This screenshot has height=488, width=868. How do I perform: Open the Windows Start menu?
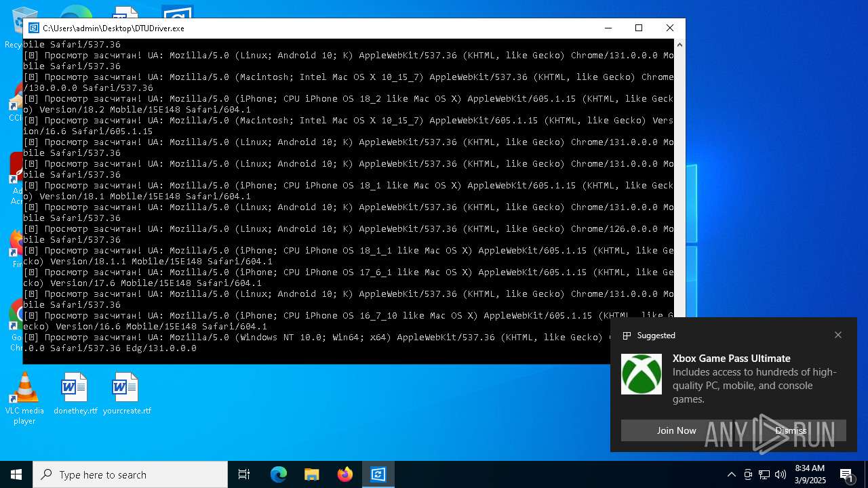click(16, 474)
